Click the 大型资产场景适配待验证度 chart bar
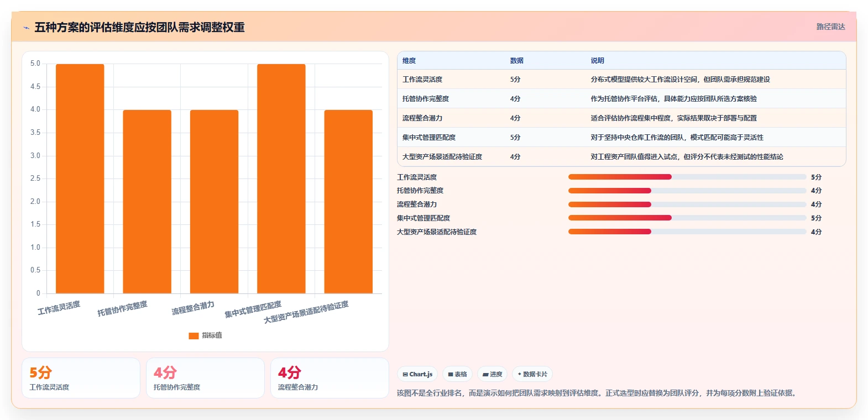This screenshot has height=420, width=868. (348, 202)
